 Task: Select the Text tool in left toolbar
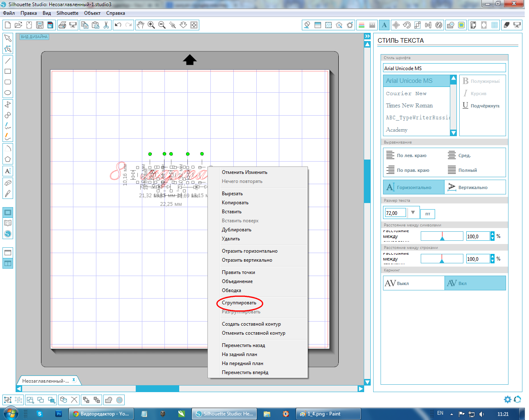coord(8,171)
